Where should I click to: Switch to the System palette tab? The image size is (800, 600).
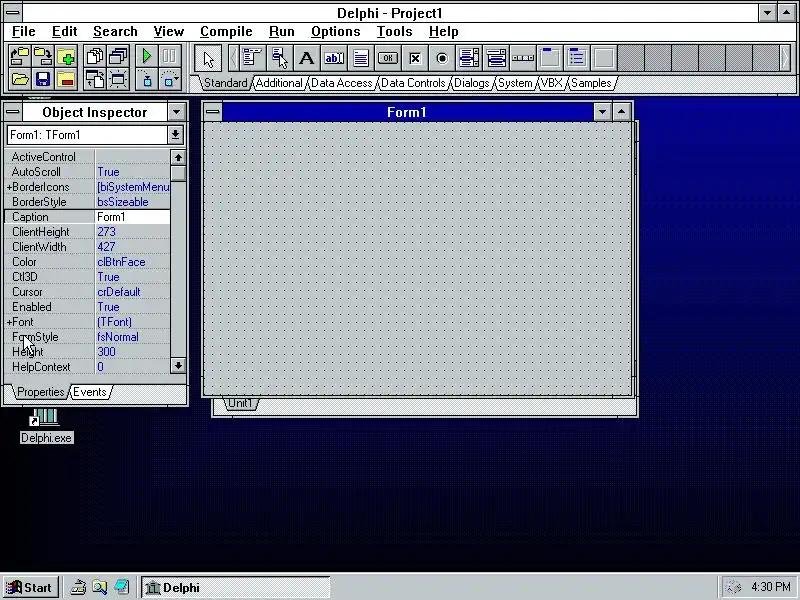pyautogui.click(x=515, y=83)
